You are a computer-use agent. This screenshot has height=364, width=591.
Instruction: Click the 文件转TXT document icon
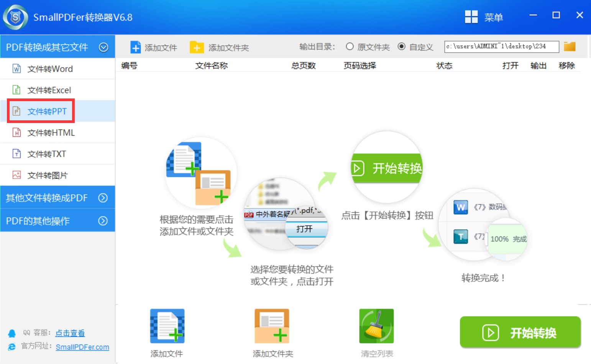[x=16, y=154]
